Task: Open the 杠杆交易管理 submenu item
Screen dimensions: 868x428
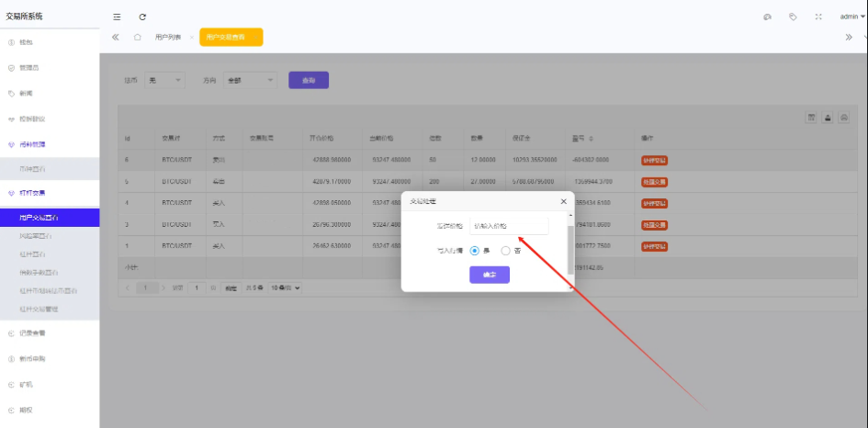Action: [50, 309]
